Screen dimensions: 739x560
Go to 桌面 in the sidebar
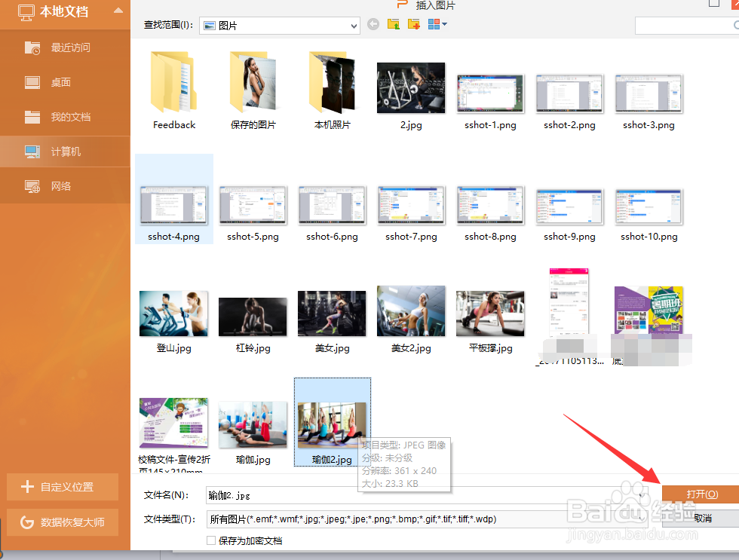(x=65, y=82)
